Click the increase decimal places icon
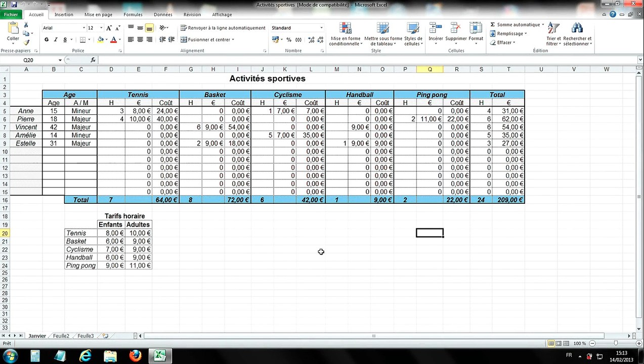Image resolution: width=644 pixels, height=364 pixels. (x=311, y=39)
